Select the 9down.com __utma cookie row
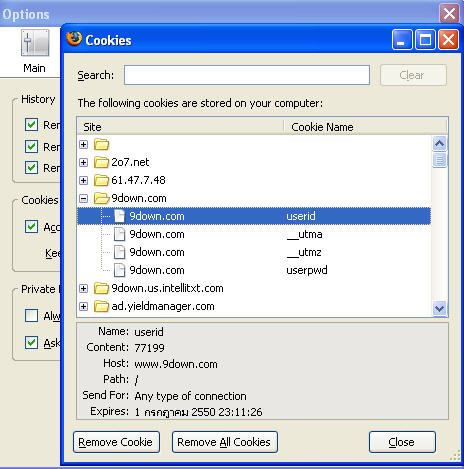Viewport: 464px width, 469px height. point(254,234)
